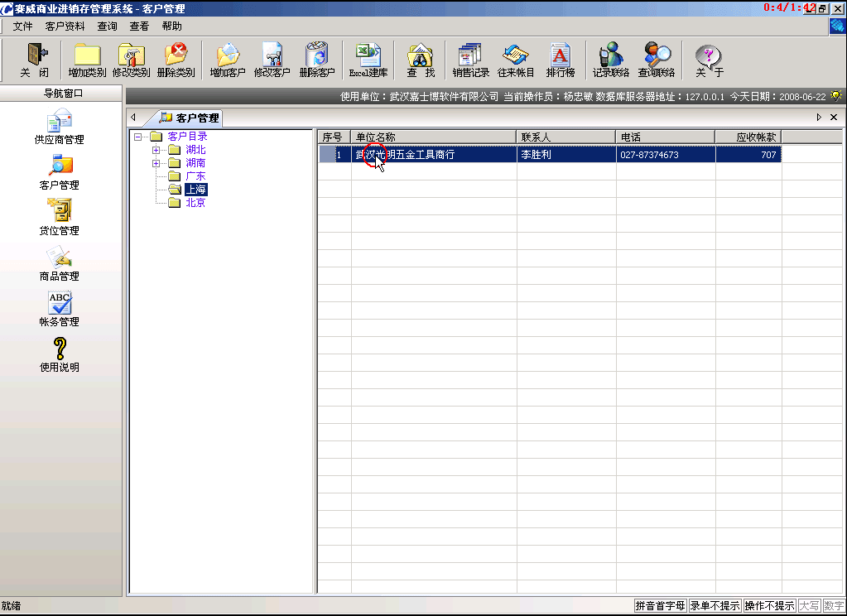Click the 增加客户 toolbar icon
Viewport: 847px width, 616px height.
tap(228, 60)
